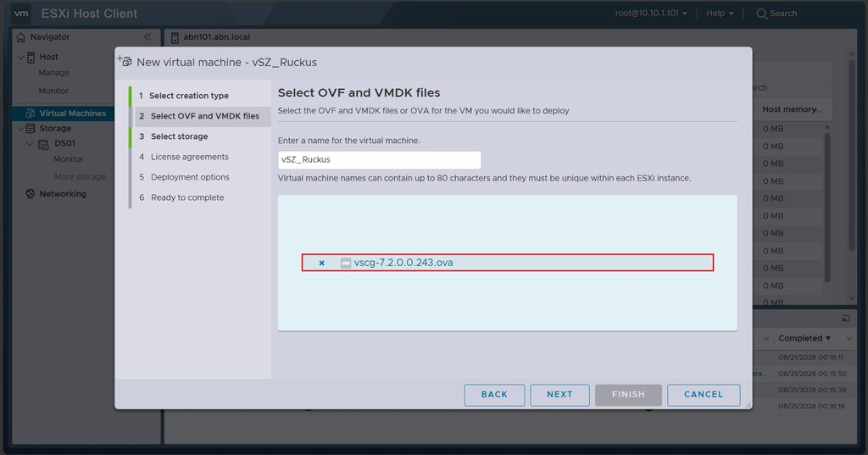
Task: Click the Host server icon
Action: (x=31, y=57)
